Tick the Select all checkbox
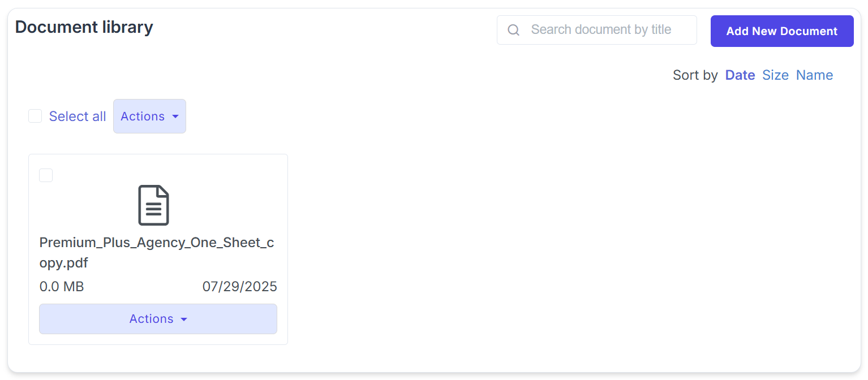The width and height of the screenshot is (868, 380). 35,116
